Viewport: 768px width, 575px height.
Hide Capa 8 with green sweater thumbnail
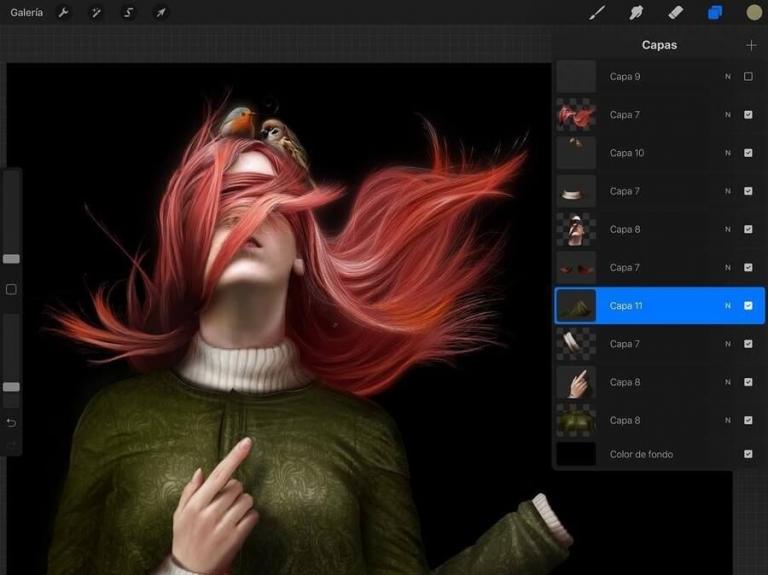(x=748, y=420)
